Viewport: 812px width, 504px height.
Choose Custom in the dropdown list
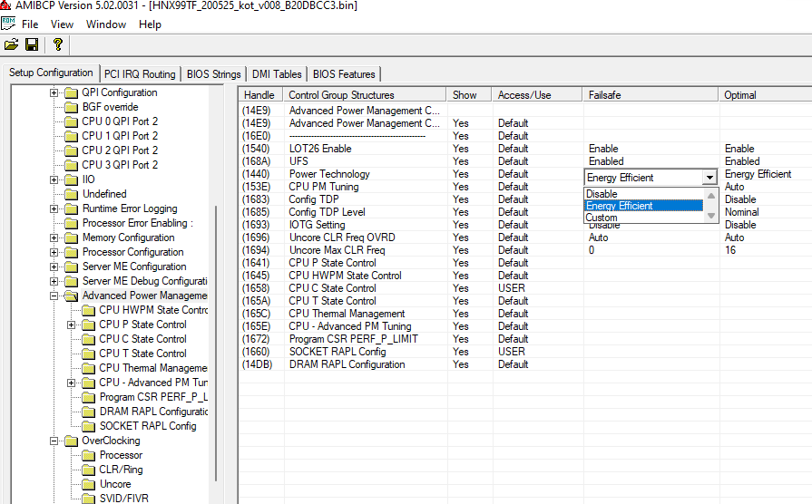click(643, 218)
